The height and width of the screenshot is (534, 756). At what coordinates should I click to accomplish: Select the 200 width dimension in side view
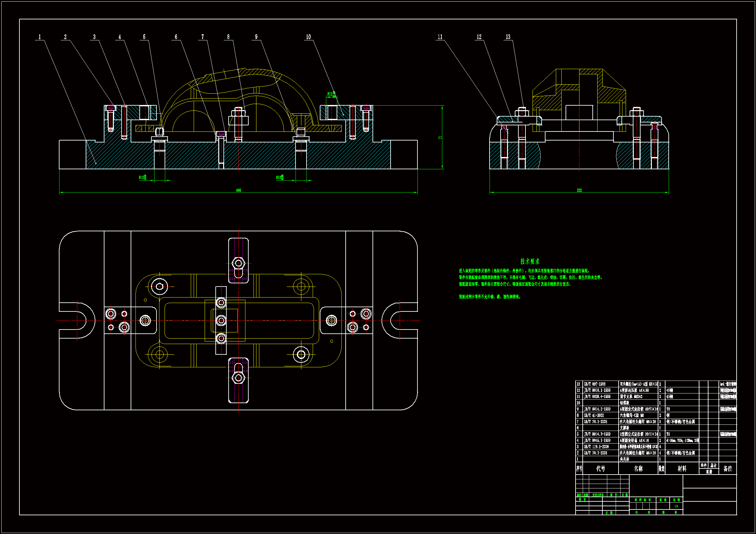pos(579,191)
